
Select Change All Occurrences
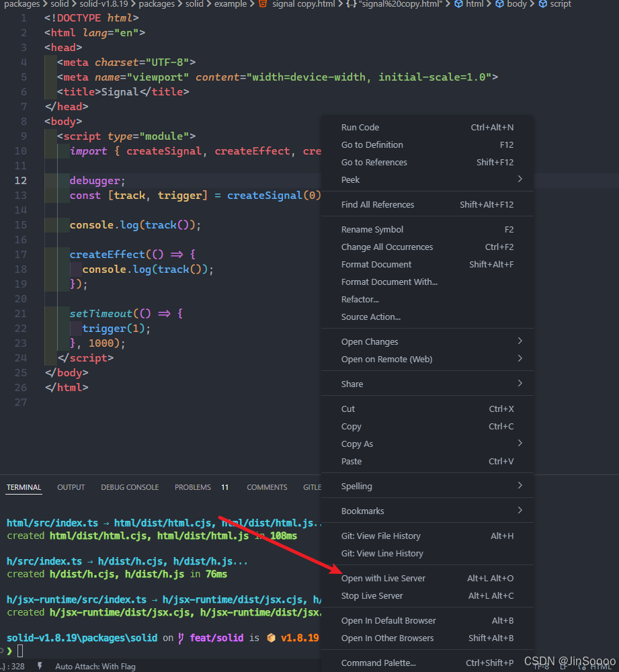pos(427,247)
